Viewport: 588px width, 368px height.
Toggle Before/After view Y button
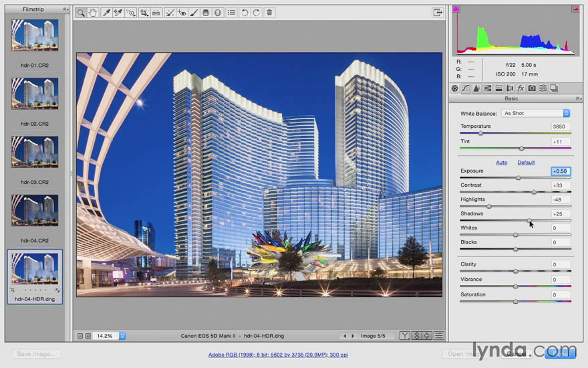(x=404, y=336)
